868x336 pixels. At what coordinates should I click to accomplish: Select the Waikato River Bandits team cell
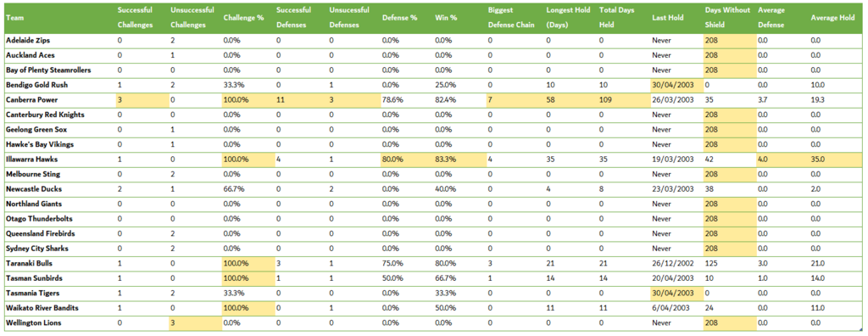(59, 308)
